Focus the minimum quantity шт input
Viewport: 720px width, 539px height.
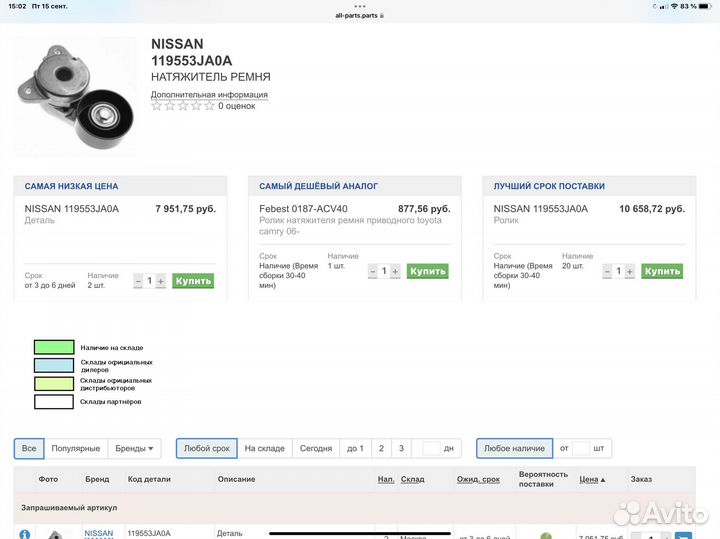coord(580,448)
